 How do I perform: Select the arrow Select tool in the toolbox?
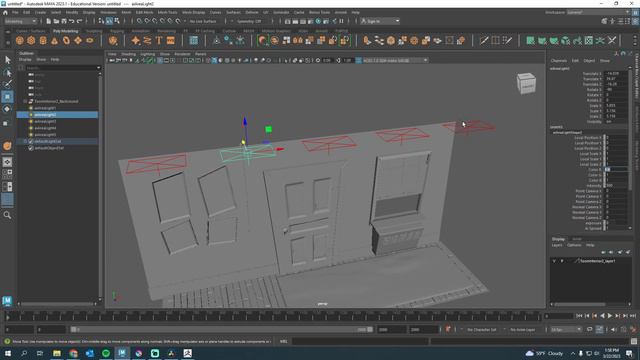[7, 60]
